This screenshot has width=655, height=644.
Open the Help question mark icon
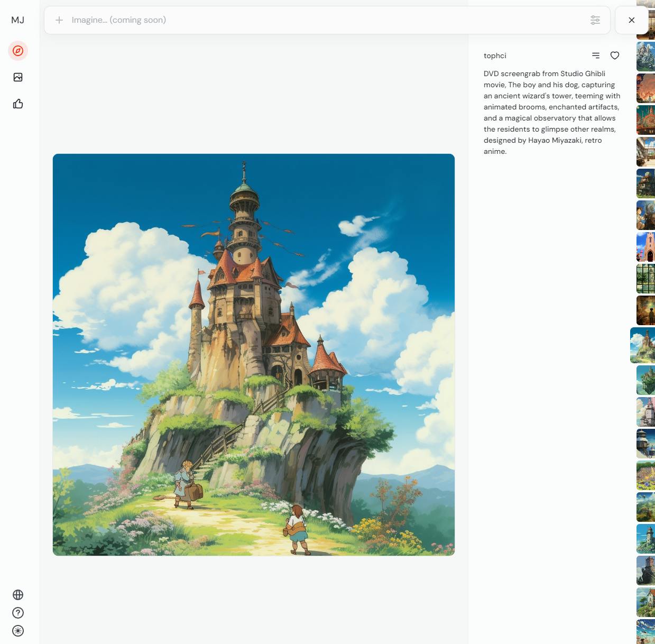tap(18, 613)
